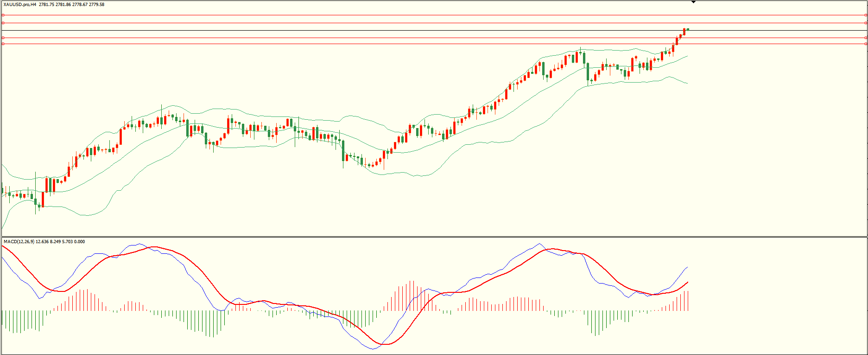Select left handle of second red line from top

coord(3,23)
